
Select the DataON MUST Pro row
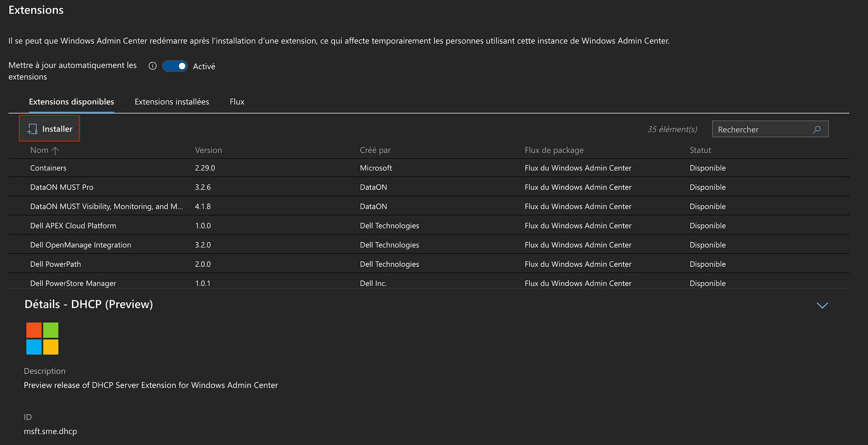(x=62, y=187)
